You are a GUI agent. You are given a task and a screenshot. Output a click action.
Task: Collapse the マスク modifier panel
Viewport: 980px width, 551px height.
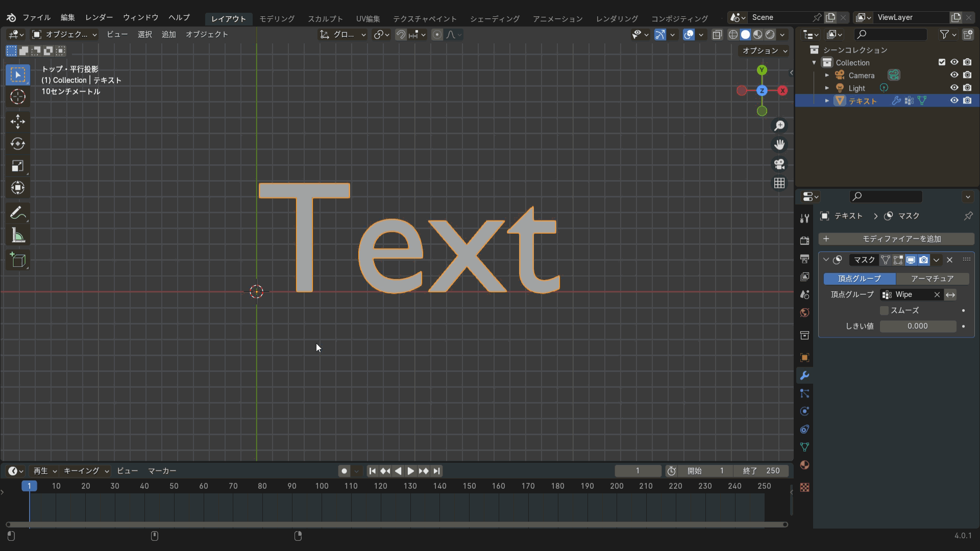826,260
